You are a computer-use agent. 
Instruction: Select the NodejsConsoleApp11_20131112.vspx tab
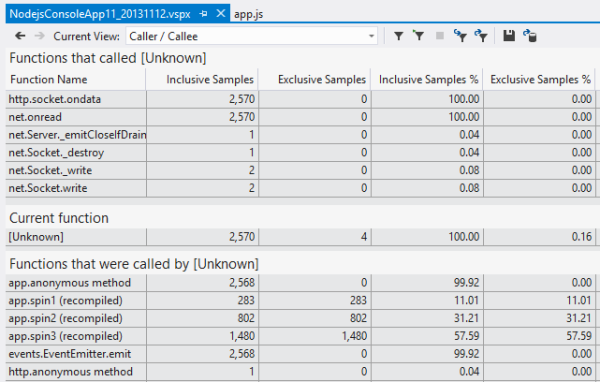pos(100,14)
